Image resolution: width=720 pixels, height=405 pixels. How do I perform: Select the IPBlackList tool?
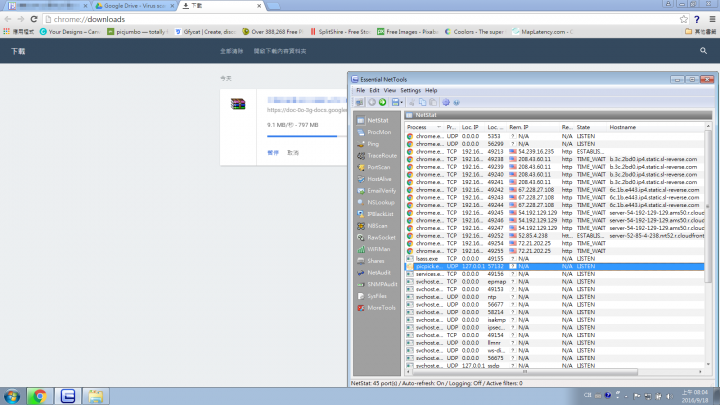tap(376, 214)
